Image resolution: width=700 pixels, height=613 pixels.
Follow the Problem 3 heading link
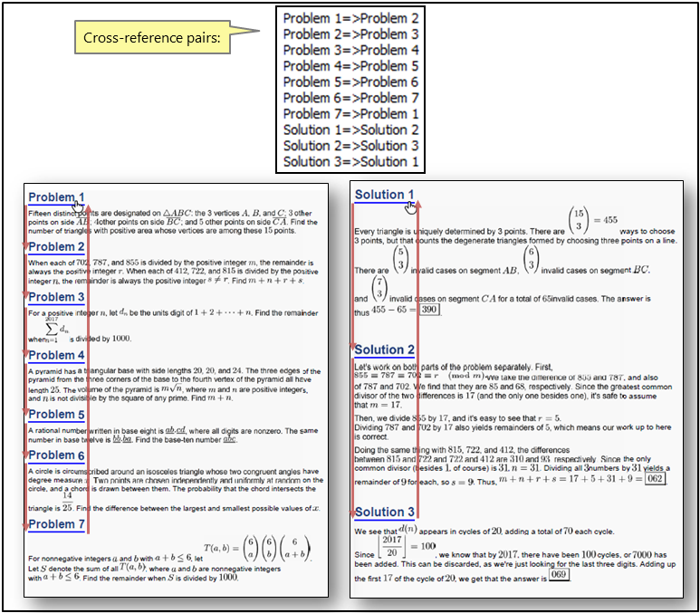(56, 297)
